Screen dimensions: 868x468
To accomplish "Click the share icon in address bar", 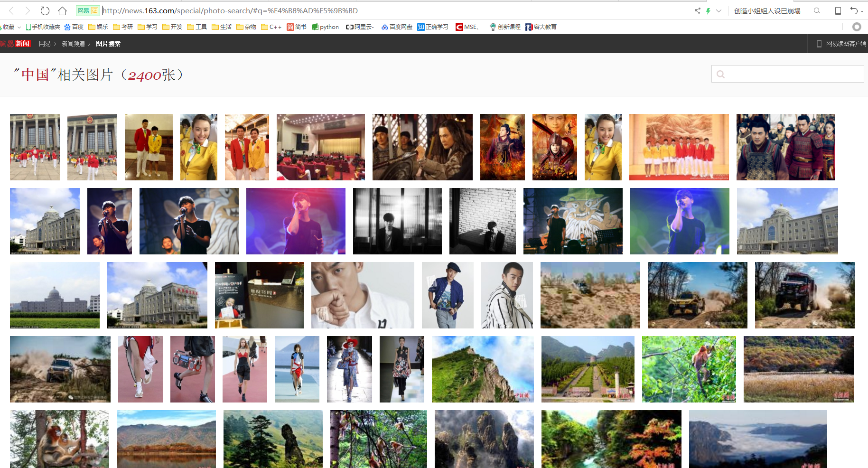I will coord(697,10).
